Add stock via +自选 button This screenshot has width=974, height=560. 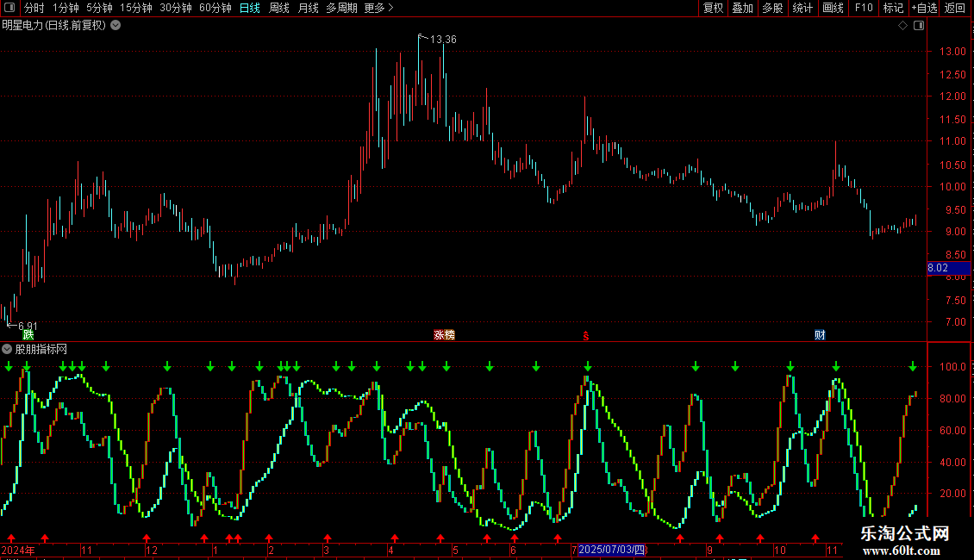924,8
